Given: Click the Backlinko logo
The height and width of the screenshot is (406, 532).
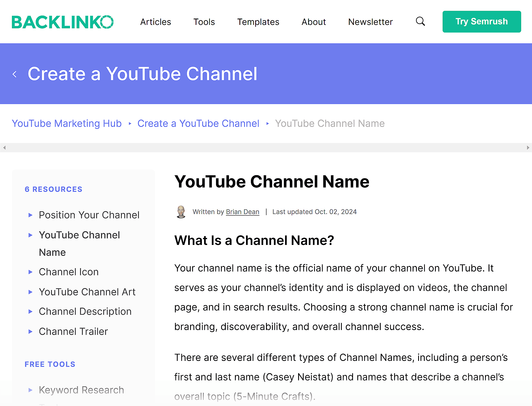Looking at the screenshot, I should 63,22.
